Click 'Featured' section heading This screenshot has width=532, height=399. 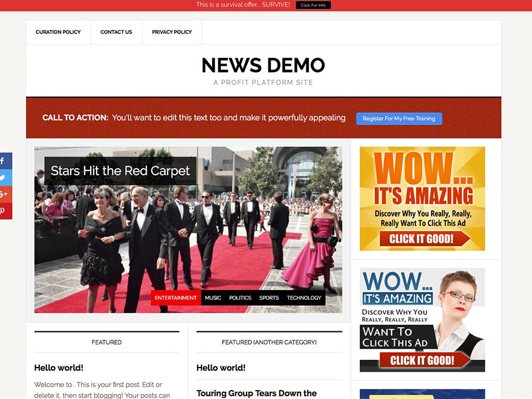pos(106,342)
